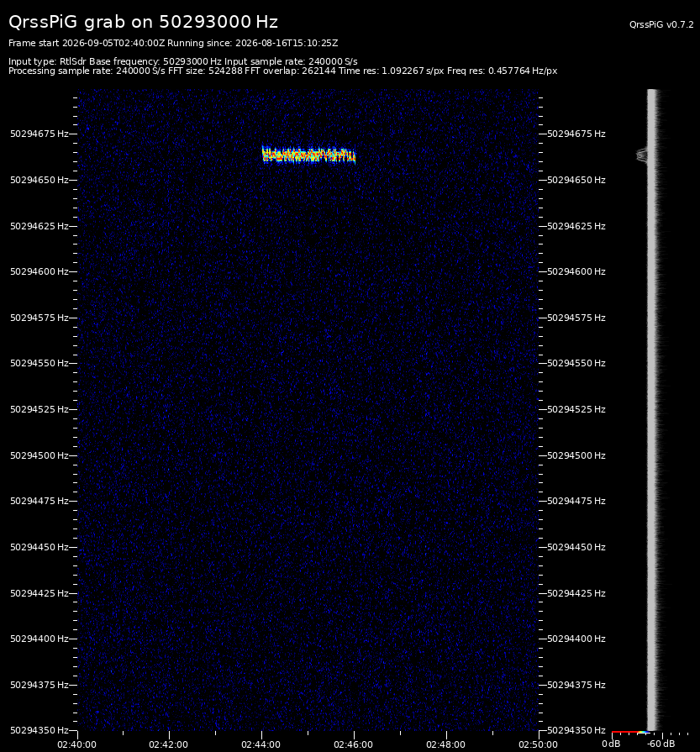
Task: Click the 02:48:00 time axis label
Action: coord(445,744)
